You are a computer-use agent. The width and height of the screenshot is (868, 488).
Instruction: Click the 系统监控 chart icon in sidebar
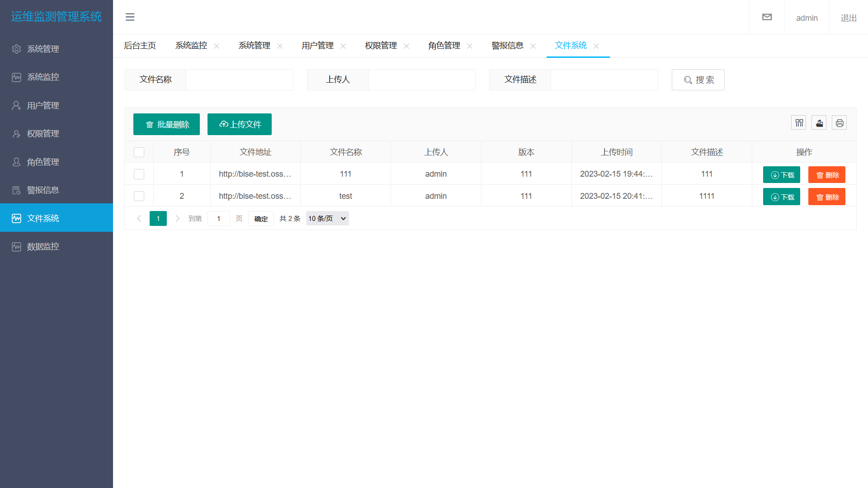tap(16, 77)
